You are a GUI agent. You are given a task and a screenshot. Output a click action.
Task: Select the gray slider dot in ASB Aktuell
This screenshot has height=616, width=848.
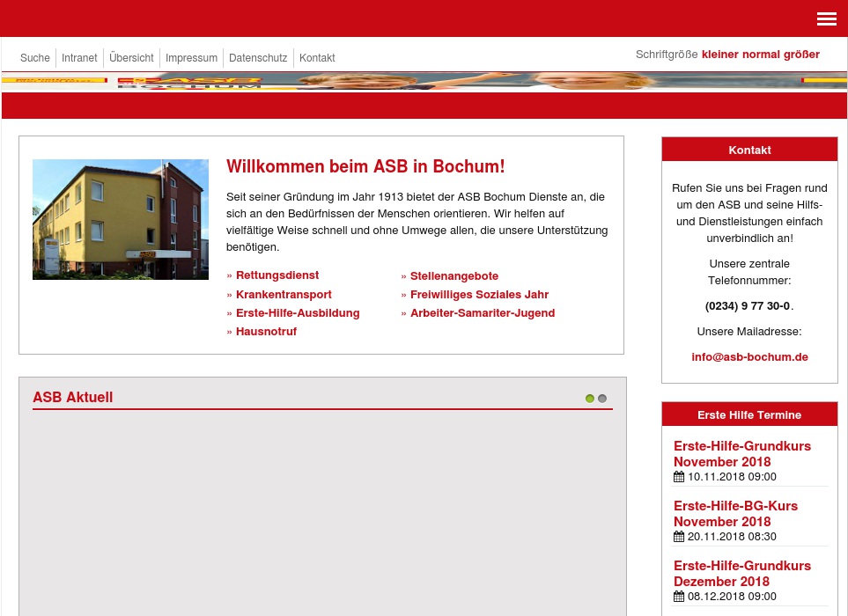(602, 399)
